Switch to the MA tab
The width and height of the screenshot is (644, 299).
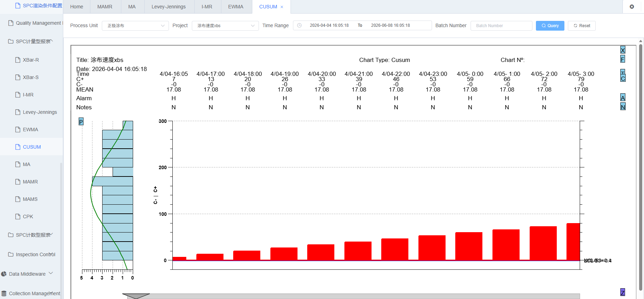click(132, 7)
